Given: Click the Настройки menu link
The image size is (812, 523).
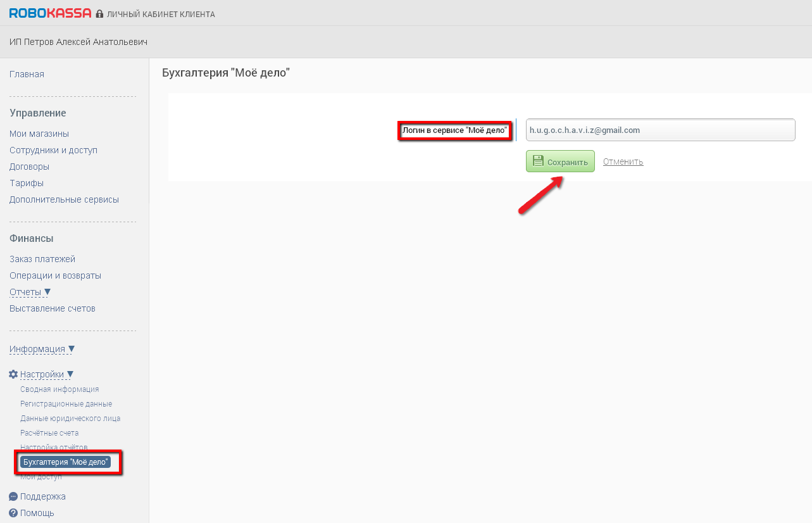Looking at the screenshot, I should coord(42,374).
